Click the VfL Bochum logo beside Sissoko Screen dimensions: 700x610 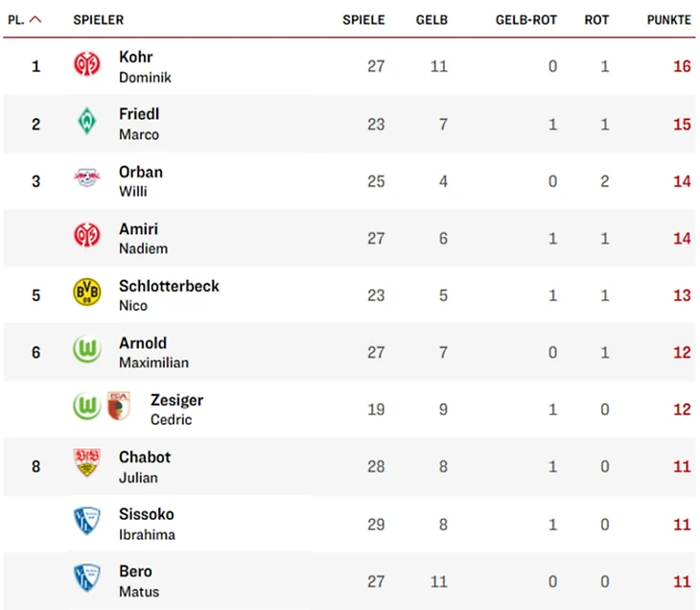coord(87,520)
